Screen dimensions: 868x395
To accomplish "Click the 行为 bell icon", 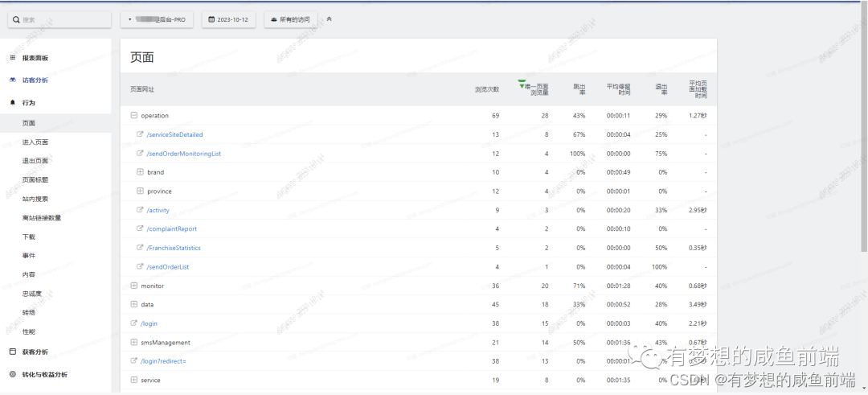I will pyautogui.click(x=13, y=102).
